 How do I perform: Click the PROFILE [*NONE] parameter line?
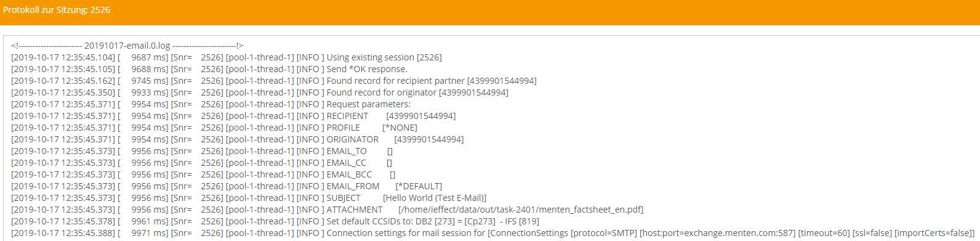click(214, 128)
